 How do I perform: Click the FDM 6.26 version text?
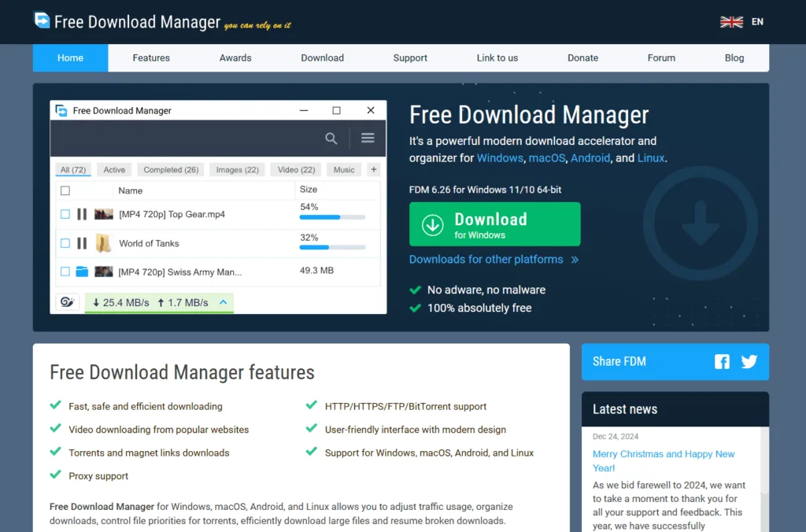[x=485, y=190]
